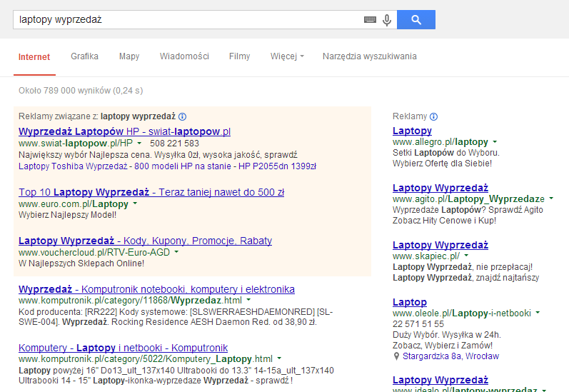Open the on-screen keyboard icon
The height and width of the screenshot is (392, 569).
(x=370, y=19)
